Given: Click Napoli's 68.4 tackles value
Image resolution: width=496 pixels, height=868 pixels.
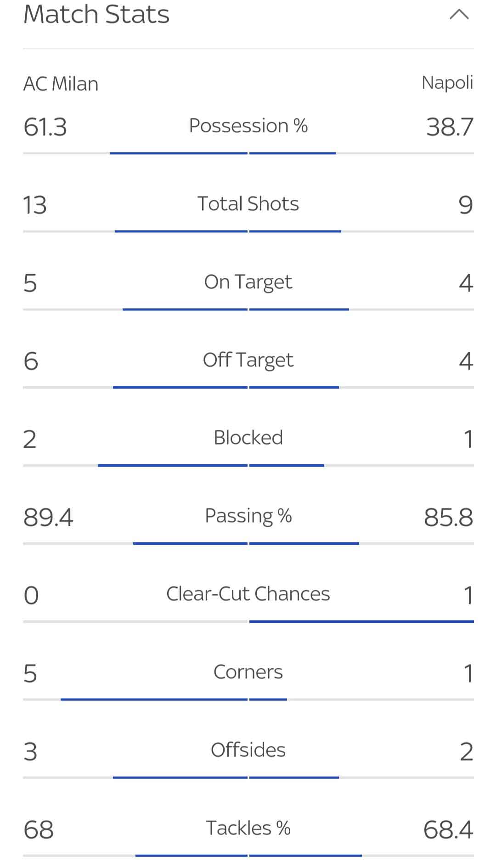Looking at the screenshot, I should pyautogui.click(x=448, y=830).
